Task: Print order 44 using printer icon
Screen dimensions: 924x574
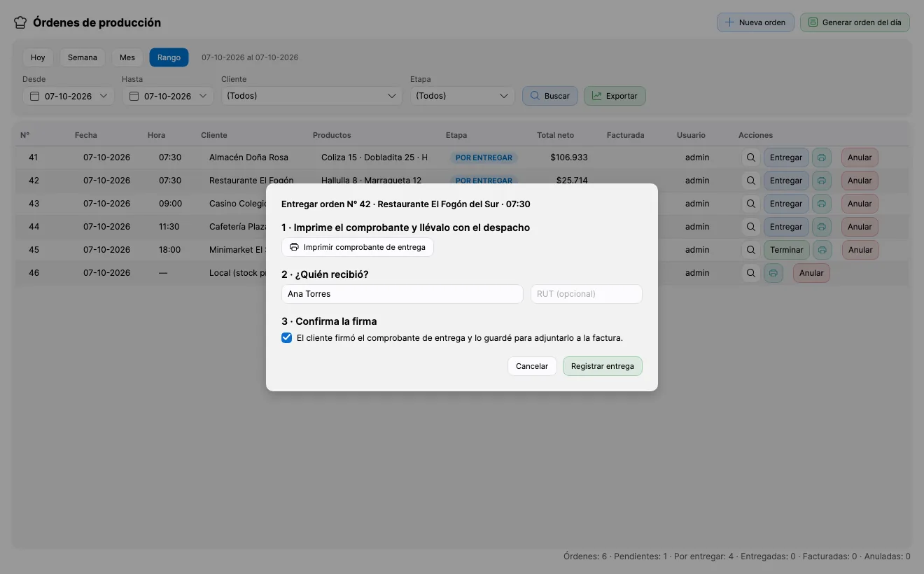Action: [x=822, y=227]
